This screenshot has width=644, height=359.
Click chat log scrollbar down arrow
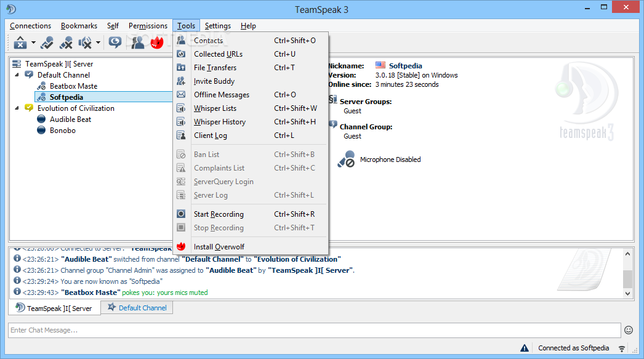(x=627, y=293)
